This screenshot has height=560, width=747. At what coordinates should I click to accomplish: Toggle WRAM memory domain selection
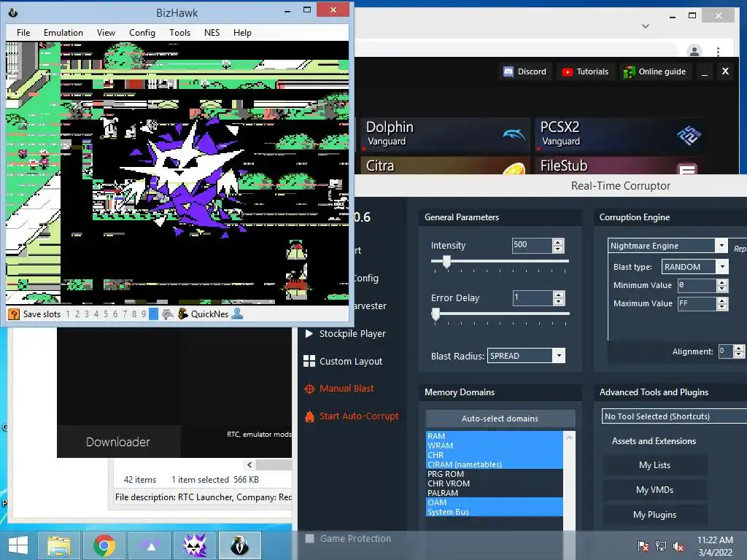494,446
